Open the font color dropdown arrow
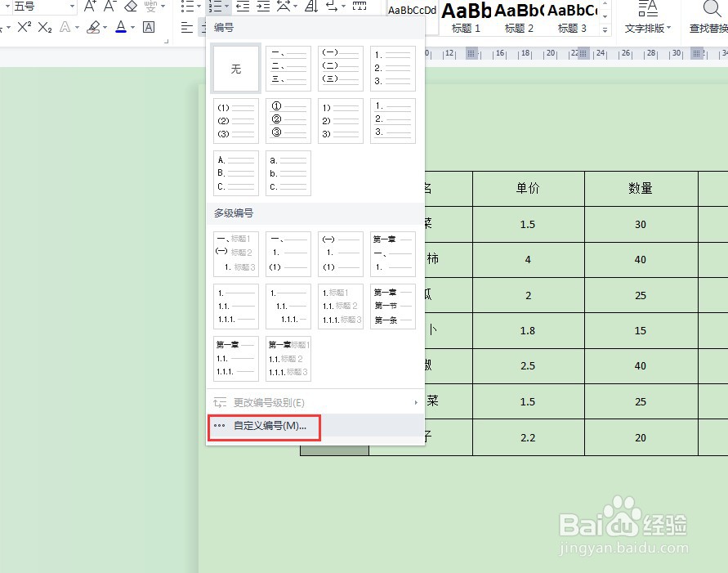Image resolution: width=728 pixels, height=573 pixels. click(x=132, y=26)
